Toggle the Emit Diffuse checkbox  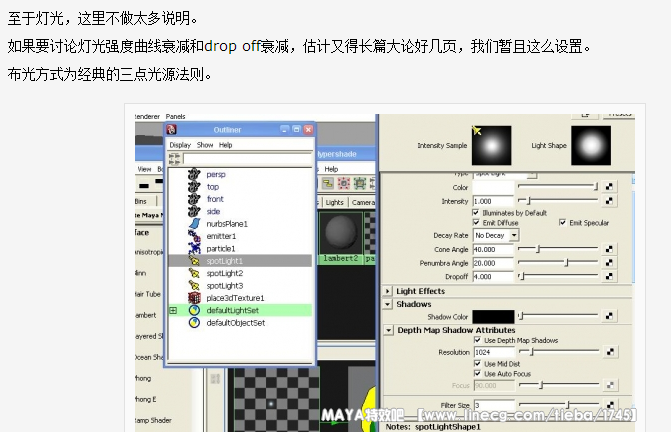pyautogui.click(x=475, y=222)
